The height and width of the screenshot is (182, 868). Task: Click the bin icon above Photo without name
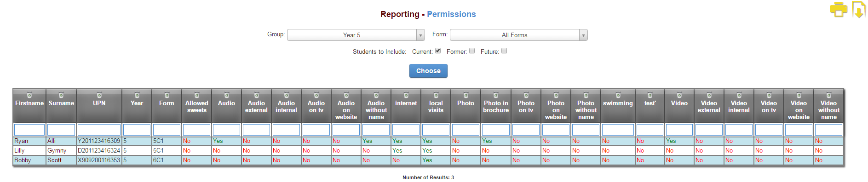[x=586, y=95]
